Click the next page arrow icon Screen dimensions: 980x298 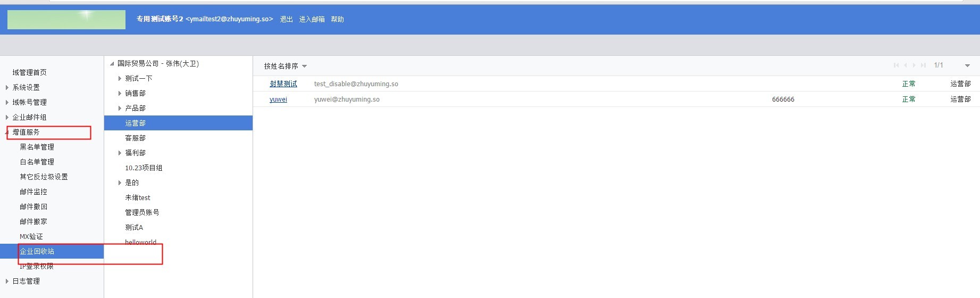(x=914, y=65)
